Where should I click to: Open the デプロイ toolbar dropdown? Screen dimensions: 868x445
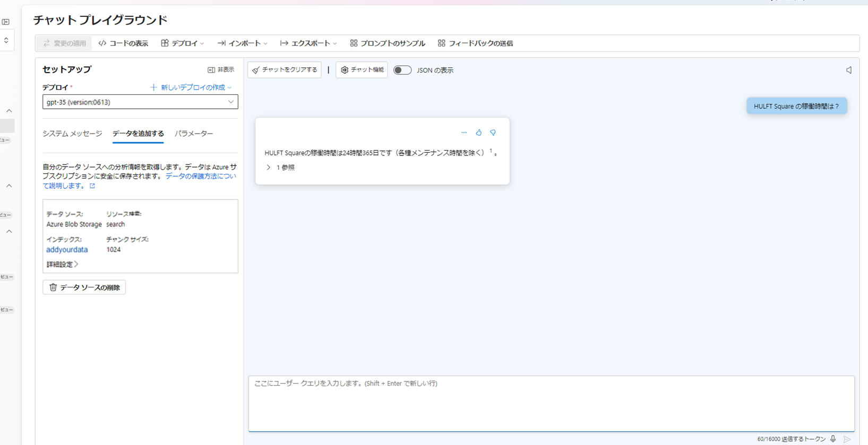(x=183, y=43)
